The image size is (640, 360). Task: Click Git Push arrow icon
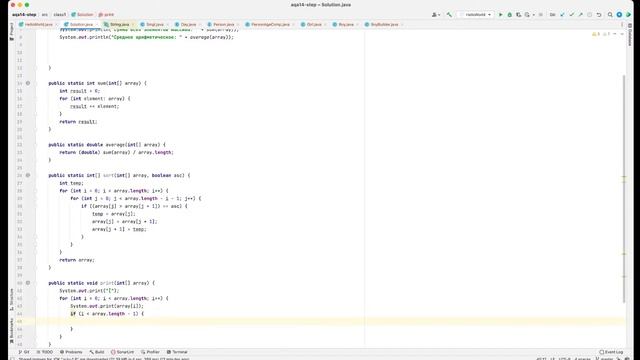(580, 15)
